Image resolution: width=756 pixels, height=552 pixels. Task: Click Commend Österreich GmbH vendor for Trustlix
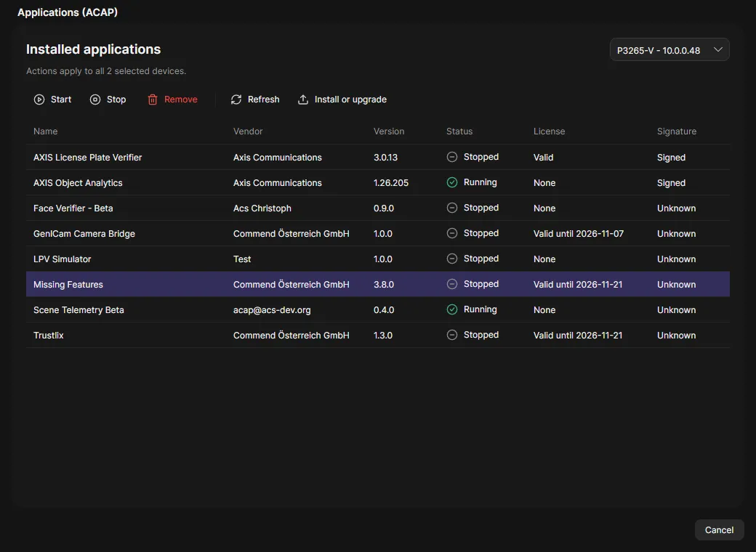click(291, 336)
